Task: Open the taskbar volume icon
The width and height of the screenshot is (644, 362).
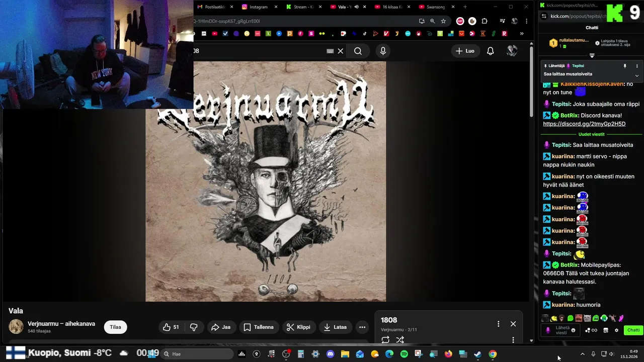Action: click(612, 354)
